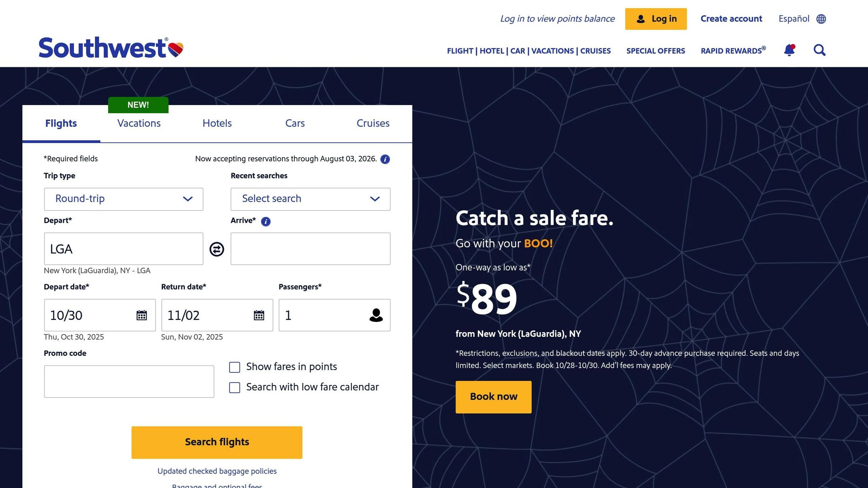Click info icon beside Arrive label
Screen dimensions: 868x488
[266, 222]
